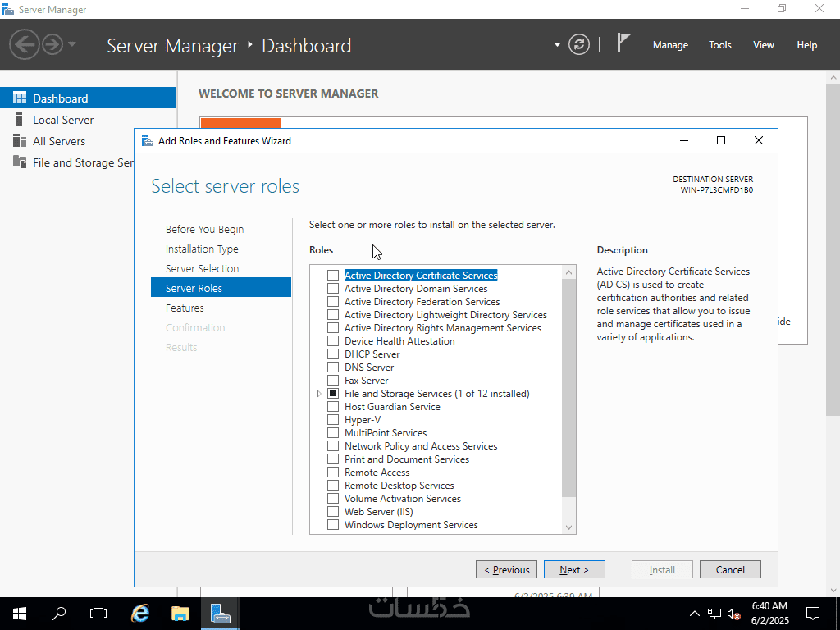Expand File and Storage Services tree node
Viewport: 840px width, 630px height.
(x=319, y=393)
